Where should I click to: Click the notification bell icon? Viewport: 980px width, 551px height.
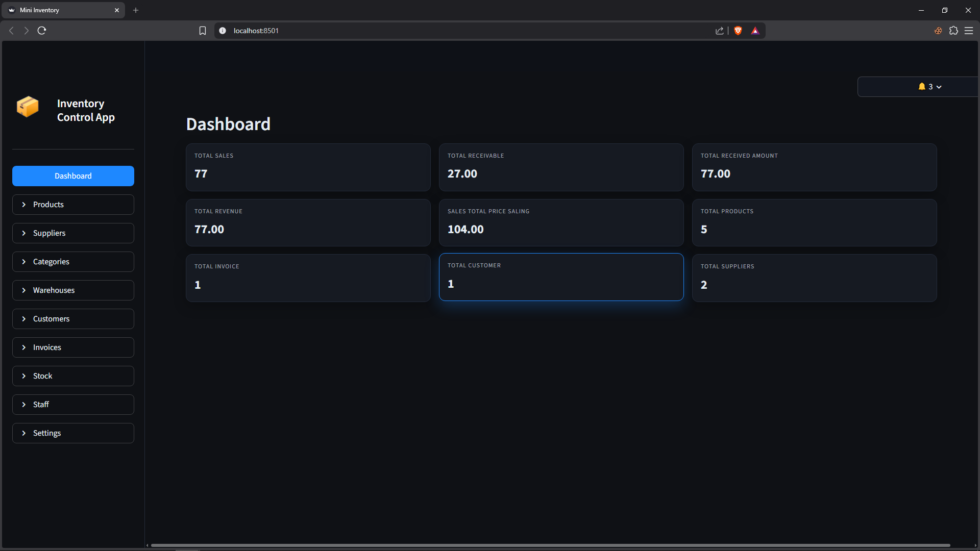922,87
